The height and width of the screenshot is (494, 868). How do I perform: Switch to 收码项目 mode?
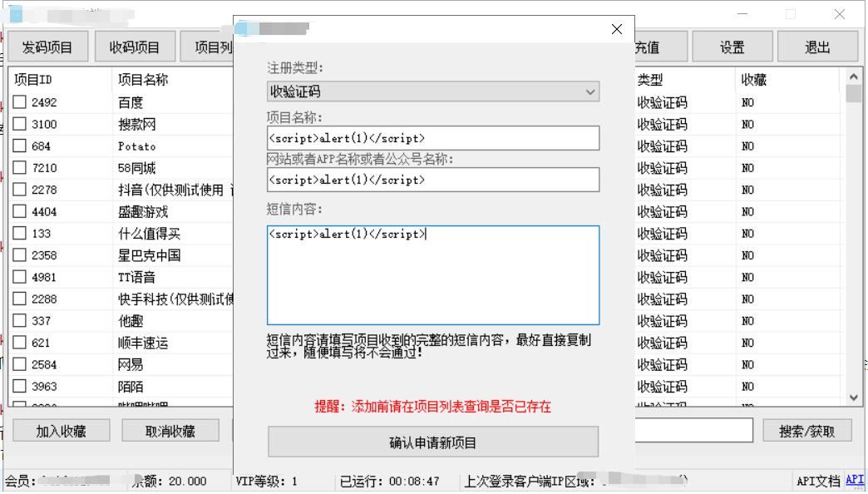(x=133, y=47)
